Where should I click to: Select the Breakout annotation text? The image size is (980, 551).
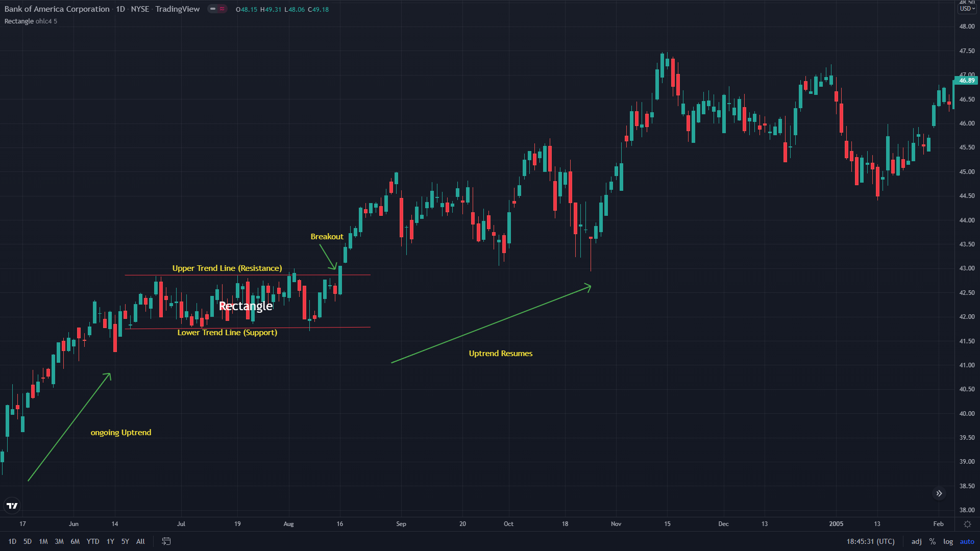[x=327, y=236]
